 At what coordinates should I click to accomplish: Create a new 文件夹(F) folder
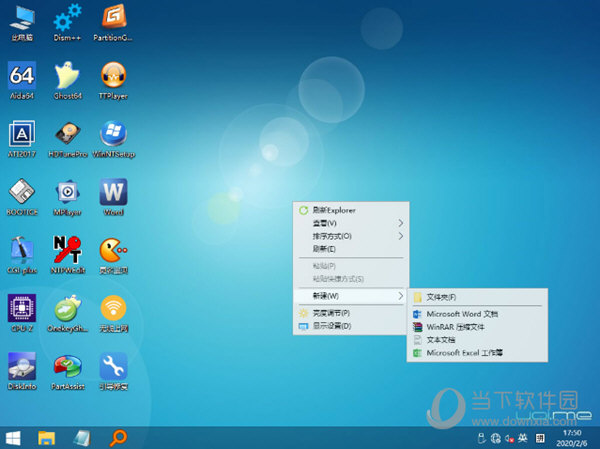pyautogui.click(x=441, y=297)
